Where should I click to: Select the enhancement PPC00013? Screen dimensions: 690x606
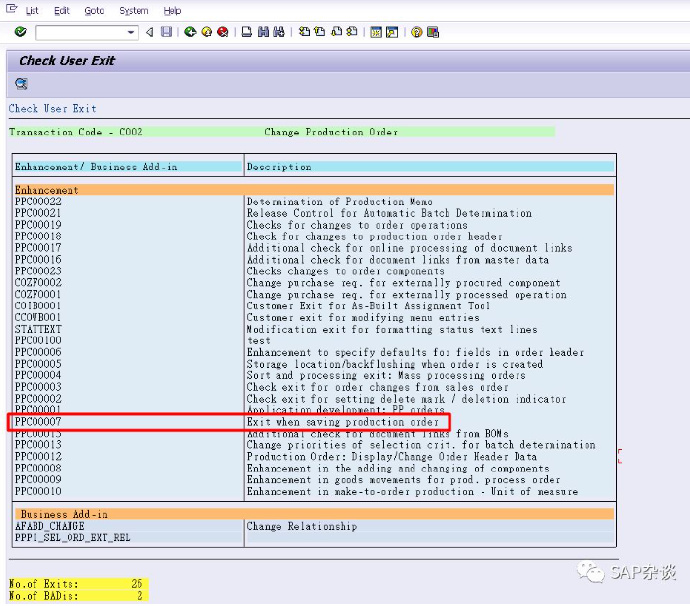38,444
